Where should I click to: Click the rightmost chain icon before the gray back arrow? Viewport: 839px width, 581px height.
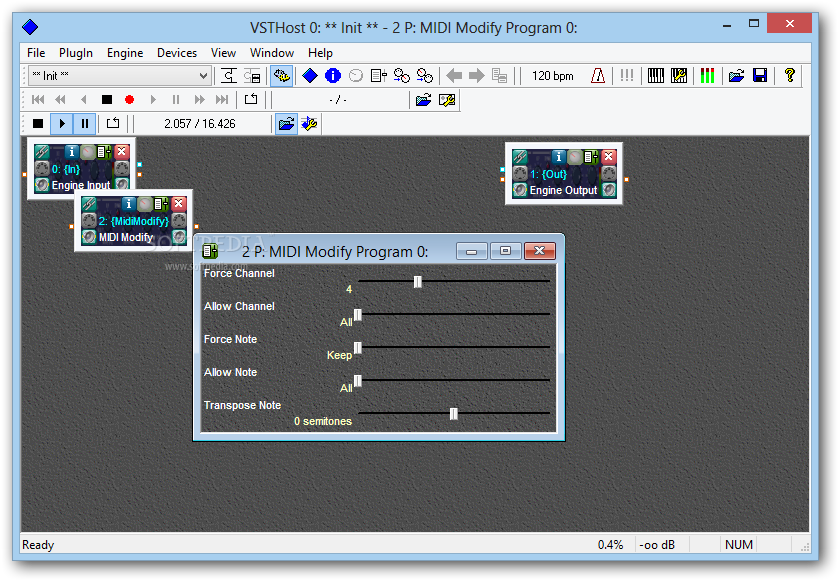(425, 76)
